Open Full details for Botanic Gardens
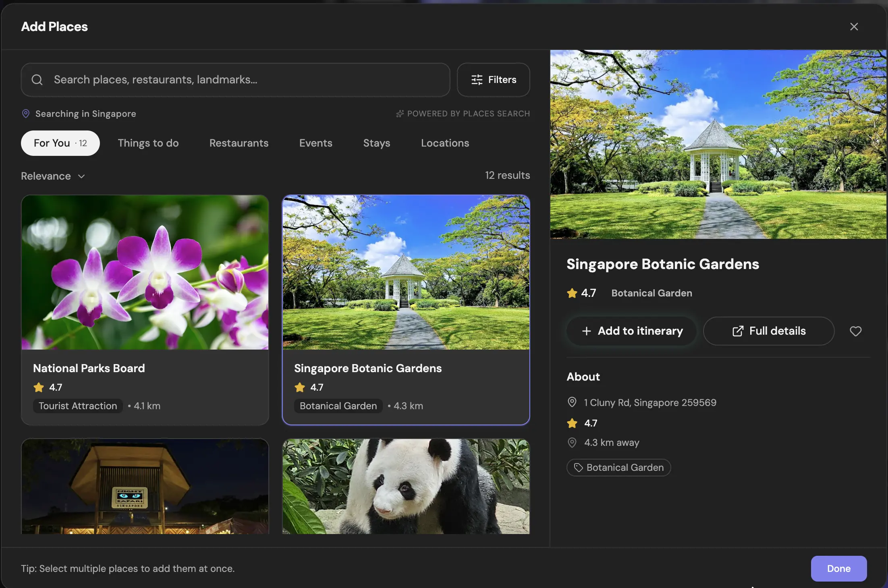This screenshot has width=888, height=588. click(x=769, y=331)
